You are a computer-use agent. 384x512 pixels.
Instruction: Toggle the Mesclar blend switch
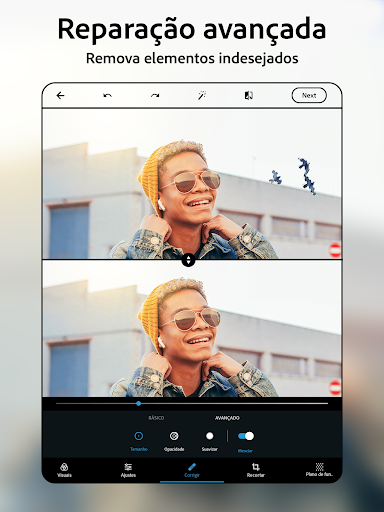(x=246, y=436)
